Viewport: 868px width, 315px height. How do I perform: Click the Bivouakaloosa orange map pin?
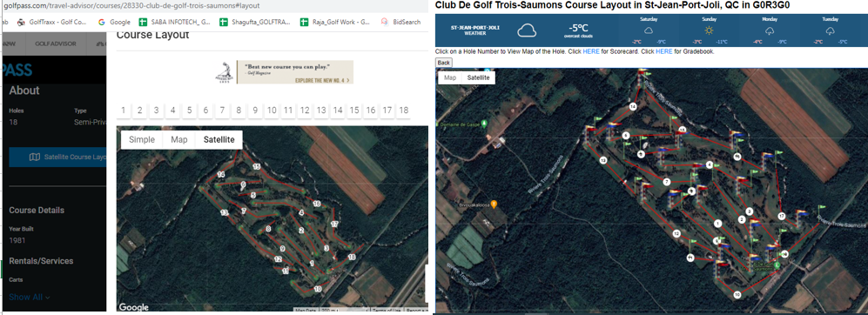[495, 204]
